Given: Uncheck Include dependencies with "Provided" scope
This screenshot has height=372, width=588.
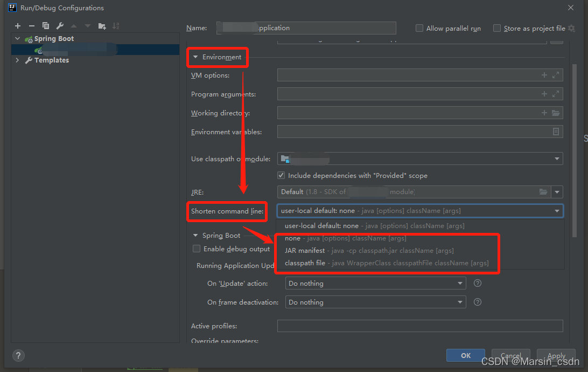Looking at the screenshot, I should pos(281,175).
